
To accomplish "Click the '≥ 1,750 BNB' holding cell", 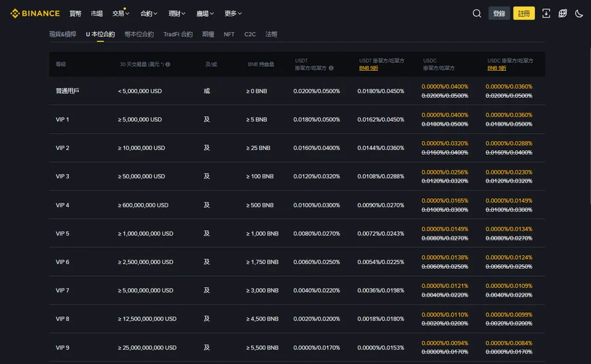I will (262, 262).
